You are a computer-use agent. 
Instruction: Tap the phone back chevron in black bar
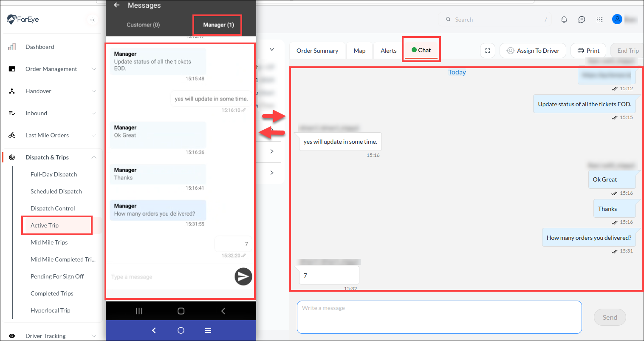[223, 311]
